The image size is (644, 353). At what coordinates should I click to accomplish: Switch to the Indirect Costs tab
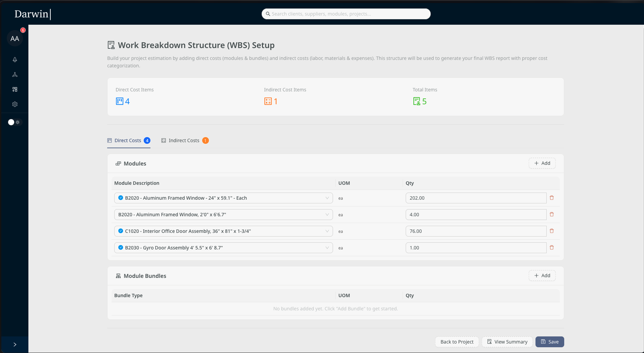click(184, 140)
